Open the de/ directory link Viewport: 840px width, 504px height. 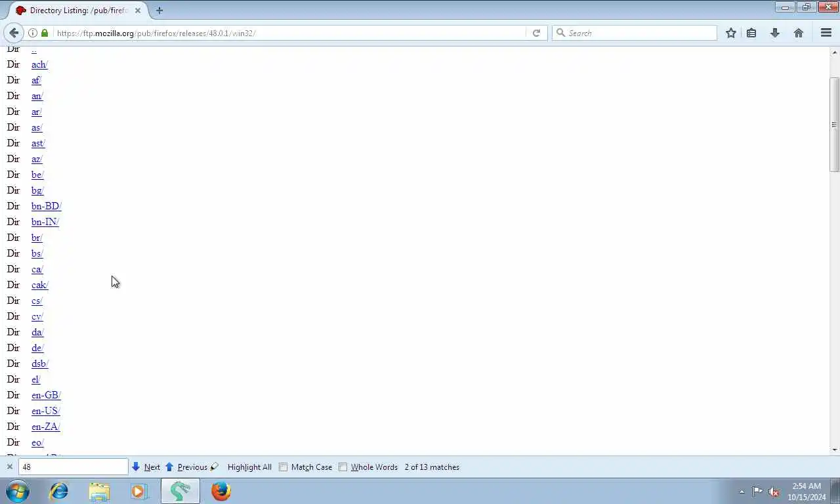click(x=37, y=348)
